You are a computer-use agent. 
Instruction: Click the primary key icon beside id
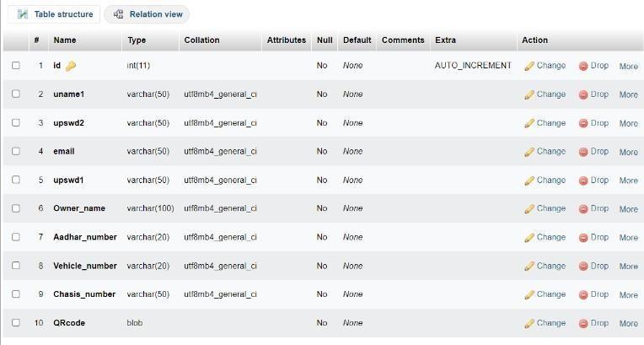[71, 66]
